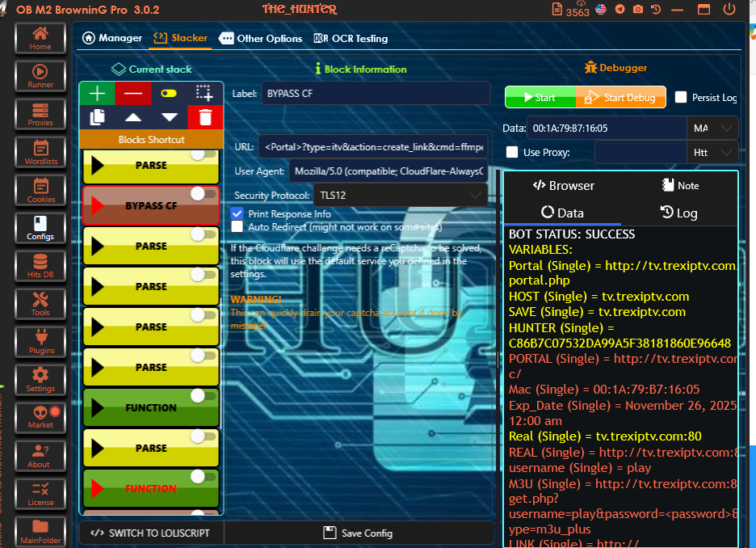Click the copy blocks icon
756x548 pixels.
[97, 117]
